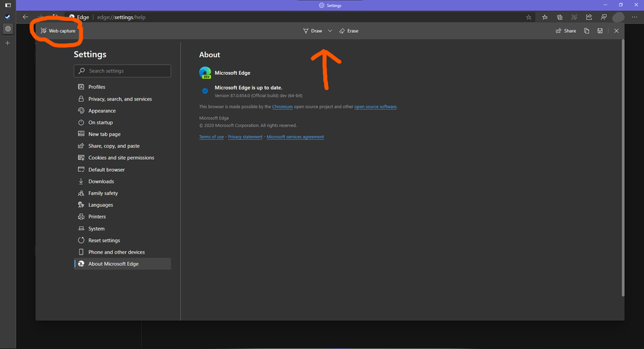Click the Edge site identity label
The height and width of the screenshot is (349, 644).
(x=83, y=17)
